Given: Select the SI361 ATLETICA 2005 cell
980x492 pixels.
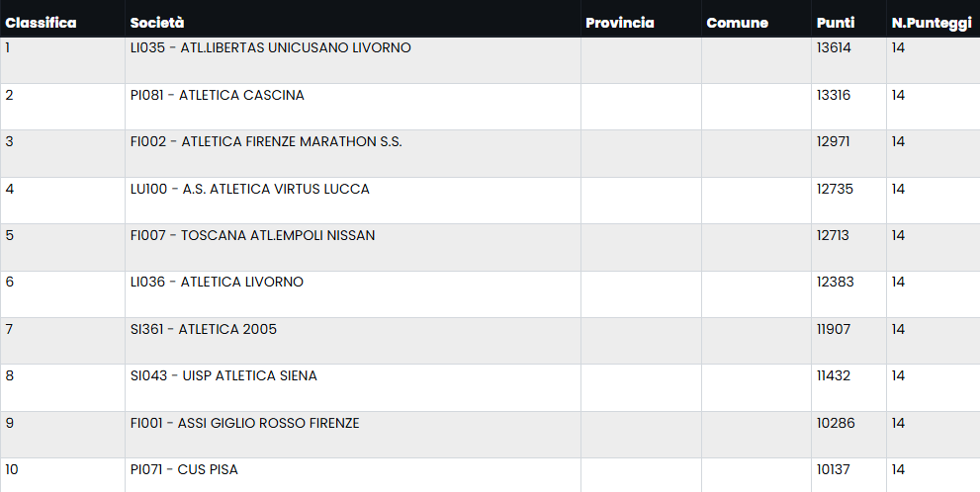Looking at the screenshot, I should [x=203, y=330].
